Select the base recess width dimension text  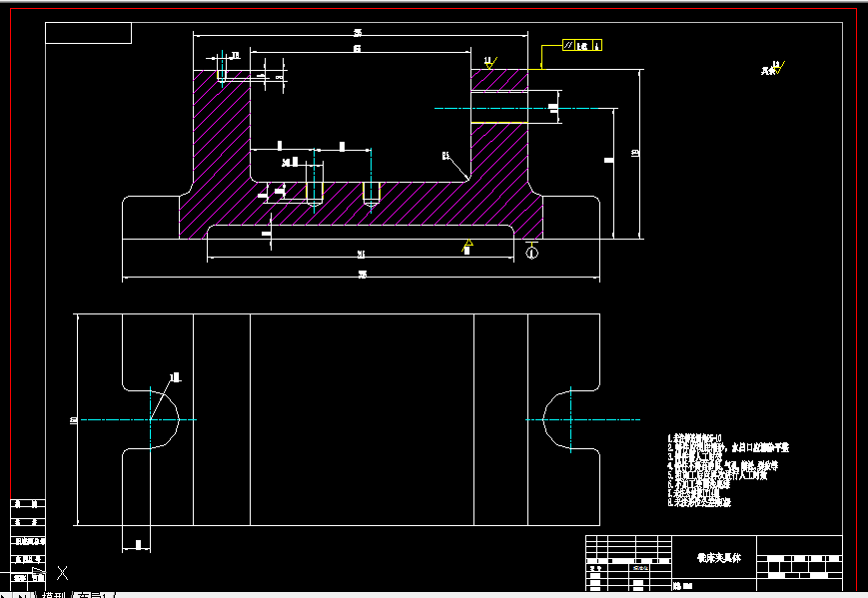coord(361,255)
